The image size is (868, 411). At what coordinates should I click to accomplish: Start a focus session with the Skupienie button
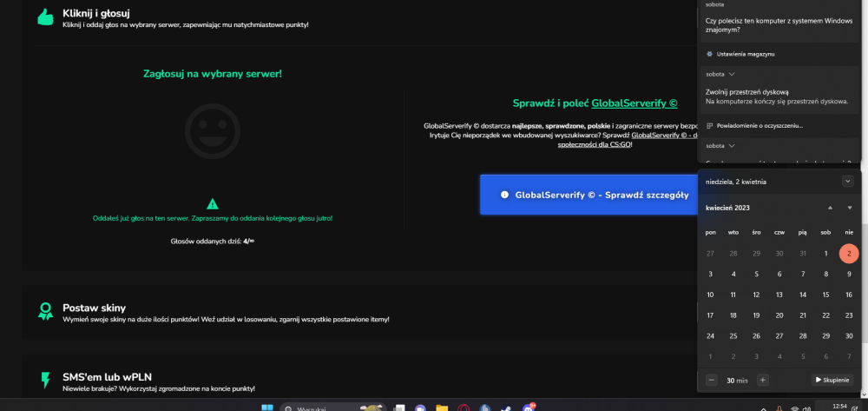click(832, 380)
